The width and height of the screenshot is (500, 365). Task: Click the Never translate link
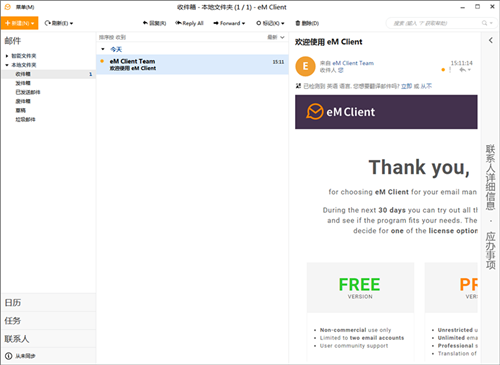426,86
